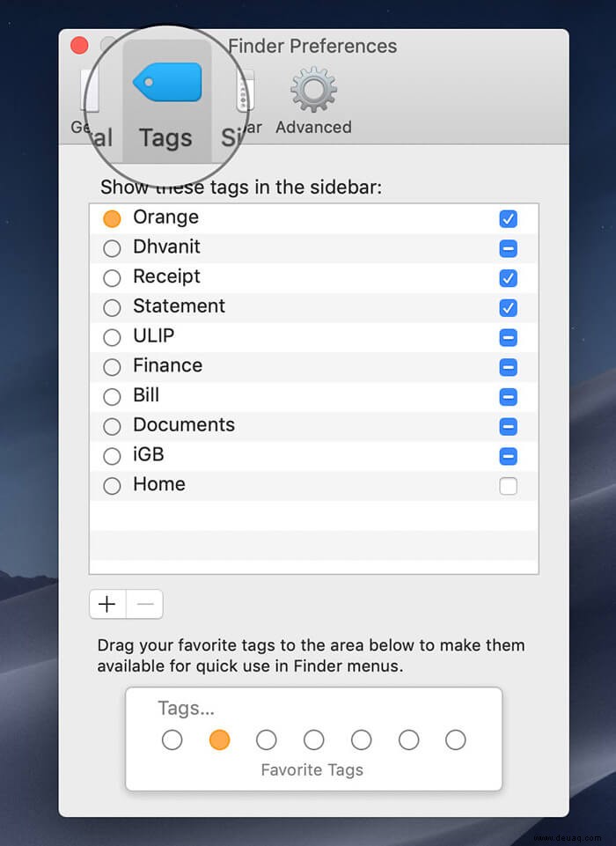Select the Bill tag name
This screenshot has height=846, width=616.
point(146,395)
